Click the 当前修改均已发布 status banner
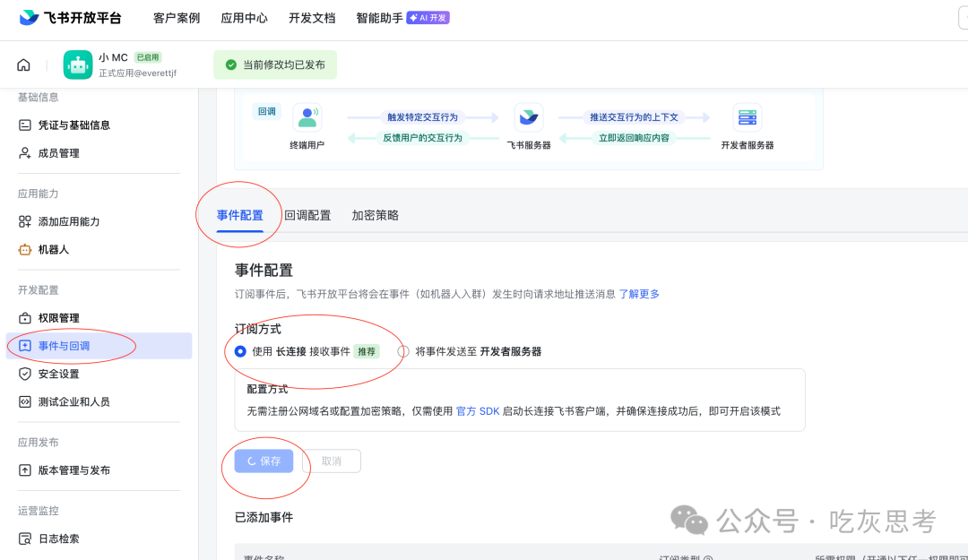 [x=275, y=65]
